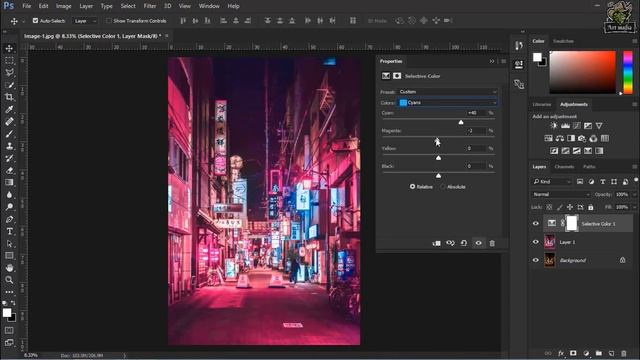640x360 pixels.
Task: Delete the adjustment layer via Properties trash icon
Action: 492,243
